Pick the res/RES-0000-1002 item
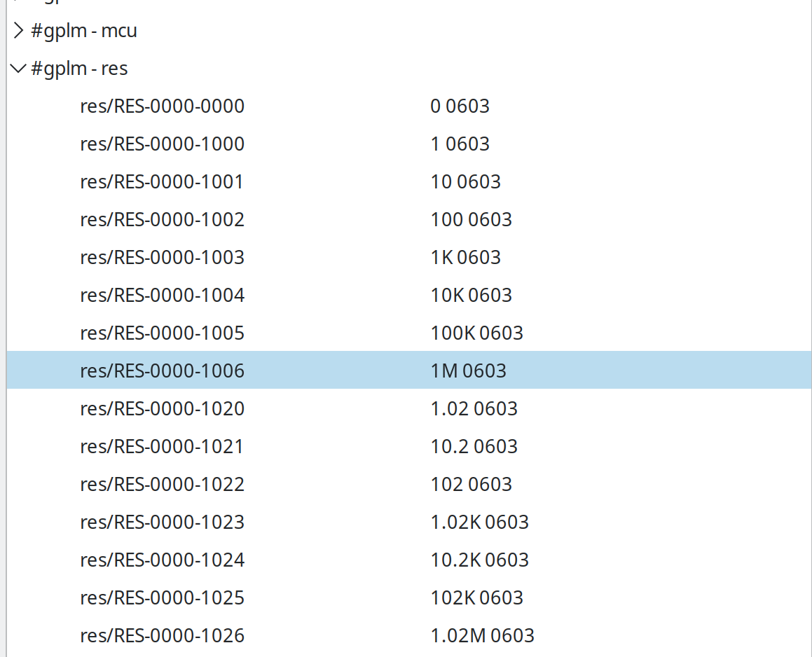The image size is (812, 657). click(x=162, y=220)
